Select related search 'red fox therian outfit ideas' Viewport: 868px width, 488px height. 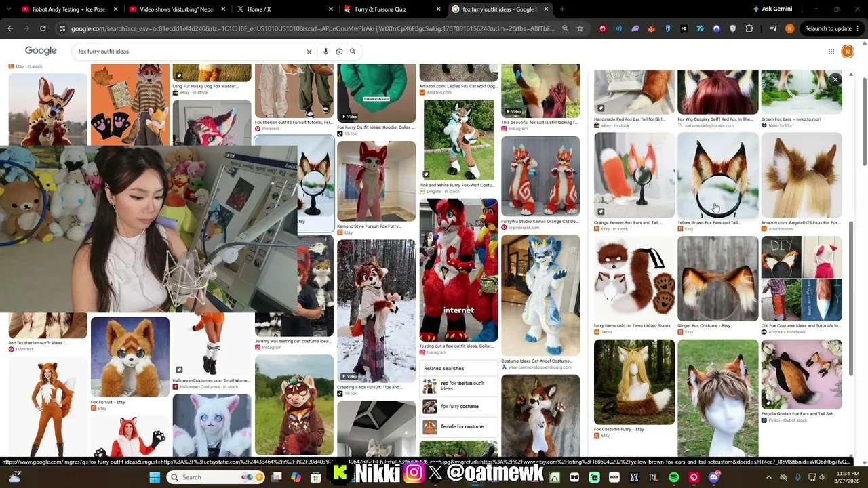pyautogui.click(x=458, y=386)
